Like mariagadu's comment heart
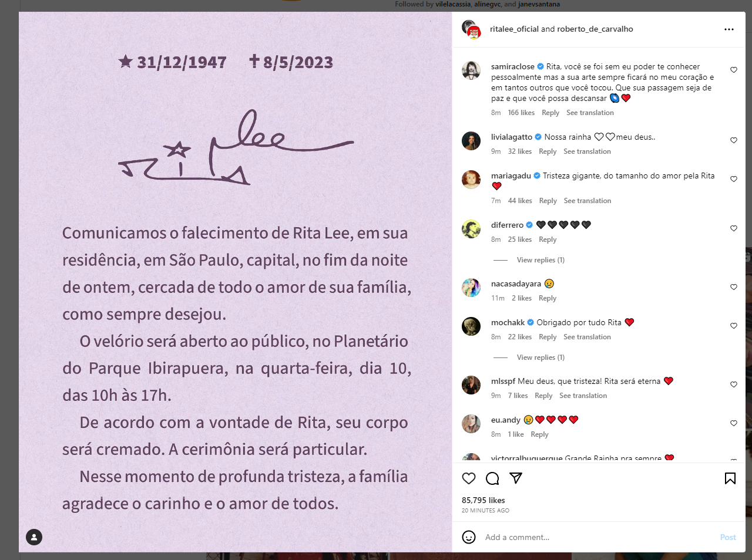 tap(734, 179)
